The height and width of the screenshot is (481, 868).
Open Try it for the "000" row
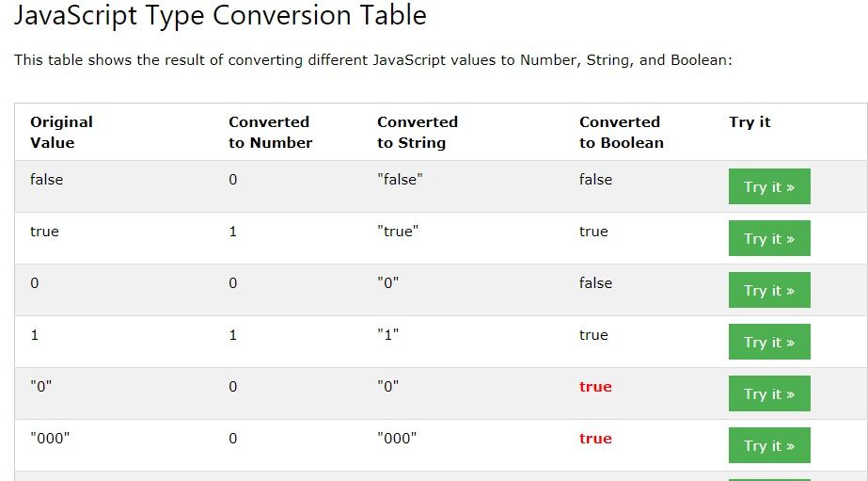coord(768,445)
